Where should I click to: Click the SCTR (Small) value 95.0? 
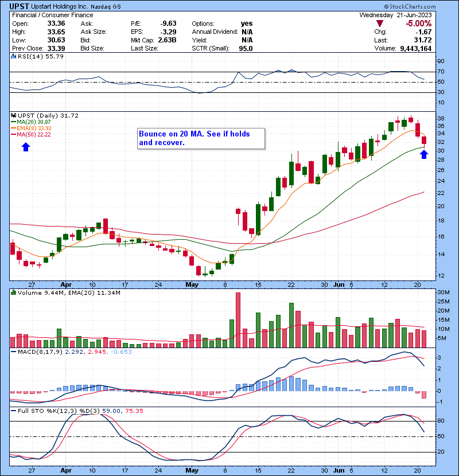point(246,48)
